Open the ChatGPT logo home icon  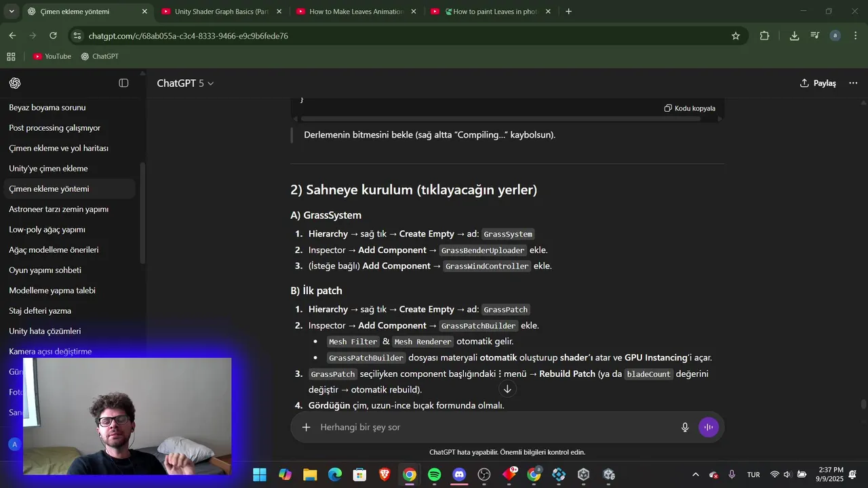(15, 83)
